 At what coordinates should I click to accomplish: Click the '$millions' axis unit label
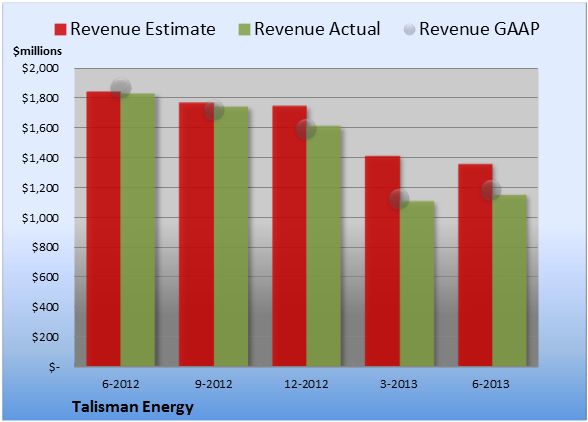click(37, 51)
